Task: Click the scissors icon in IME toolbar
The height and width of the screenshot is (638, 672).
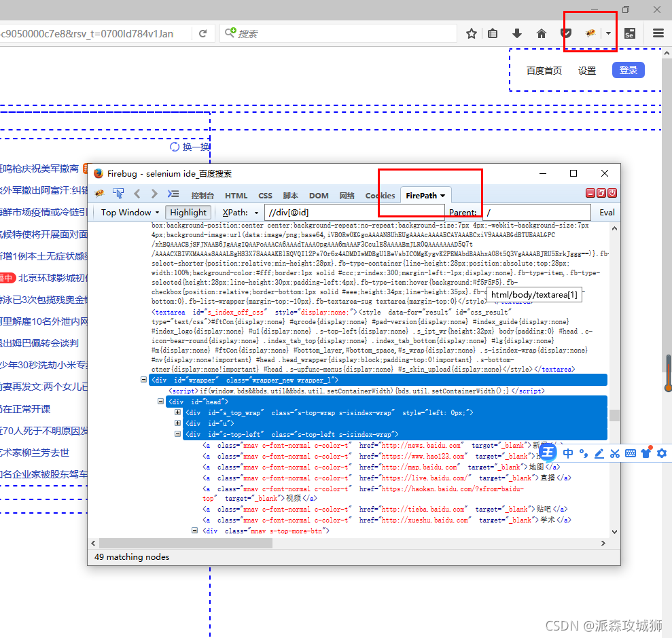Action: click(x=614, y=453)
